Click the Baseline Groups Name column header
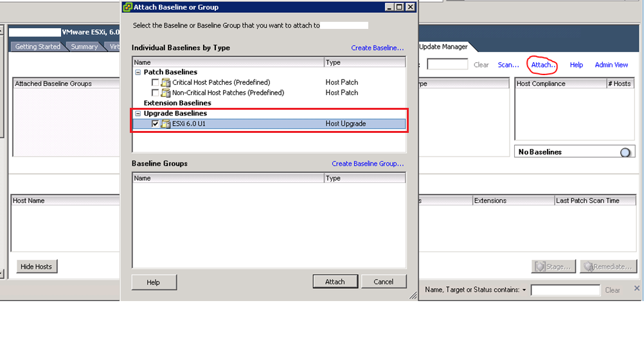The image size is (644, 355). (228, 178)
